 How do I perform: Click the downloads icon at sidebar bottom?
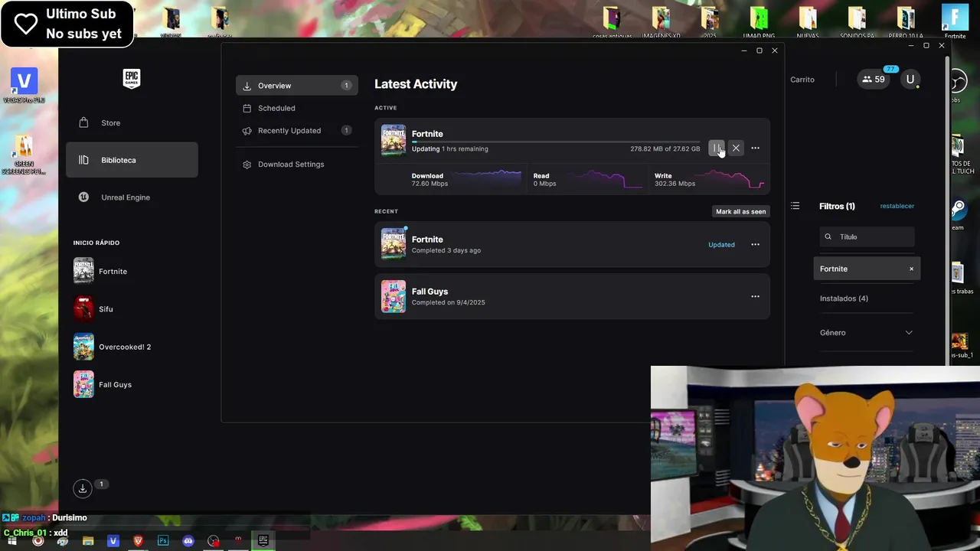82,488
